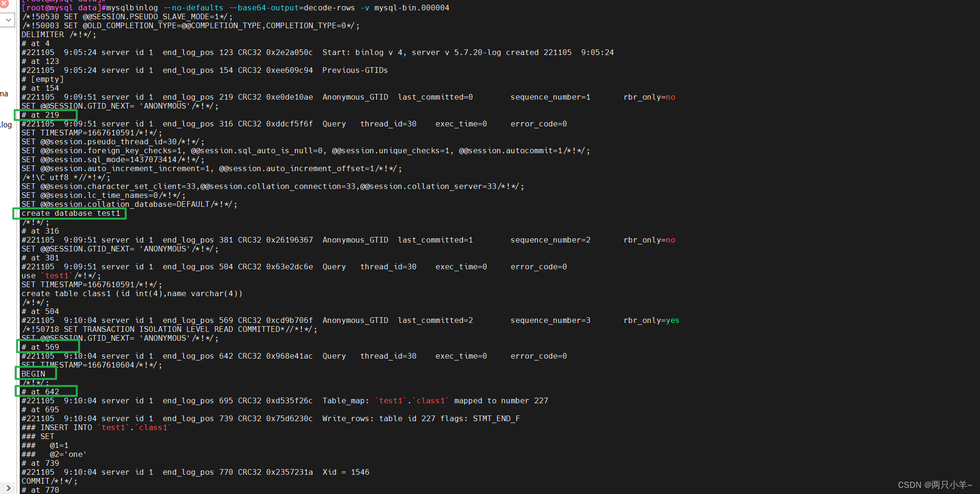
Task: Select 'end_log_pos 642' text
Action: pyautogui.click(x=198, y=356)
